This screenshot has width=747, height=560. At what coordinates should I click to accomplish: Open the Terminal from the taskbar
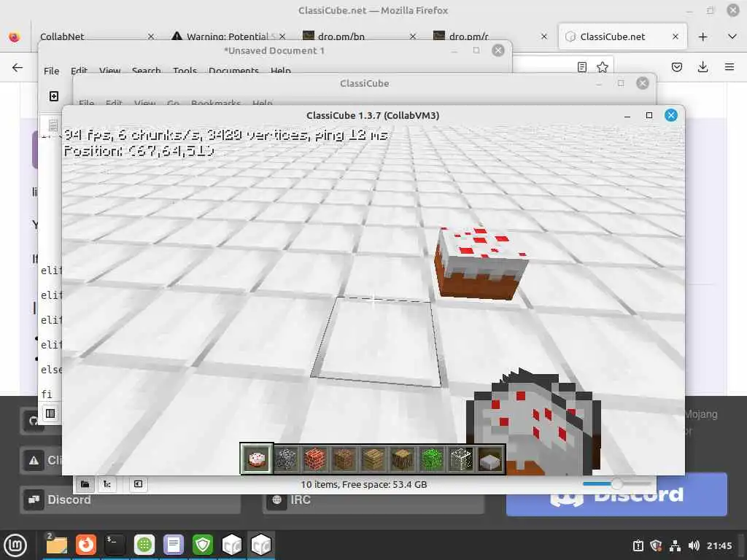(x=115, y=545)
